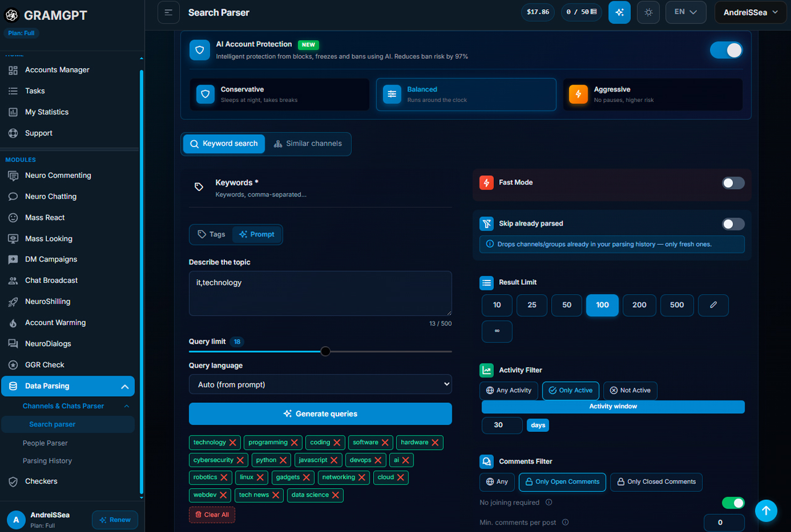Choose the Not Active filter option
The image size is (791, 532).
point(630,391)
